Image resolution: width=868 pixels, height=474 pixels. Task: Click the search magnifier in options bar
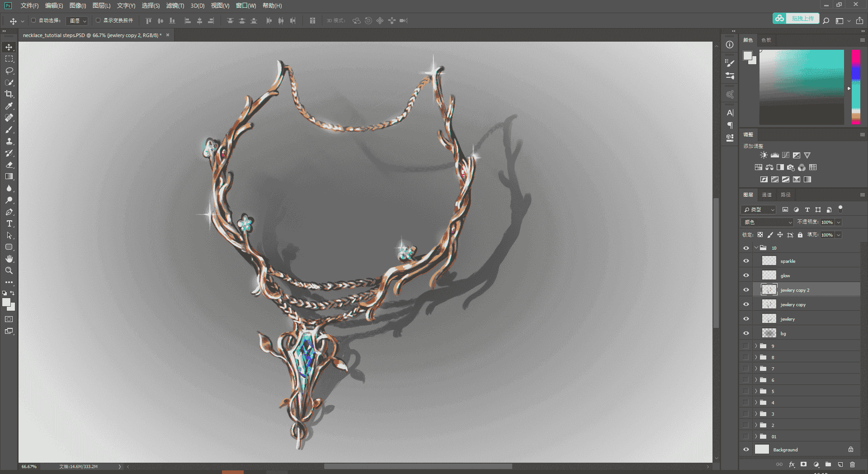point(826,21)
